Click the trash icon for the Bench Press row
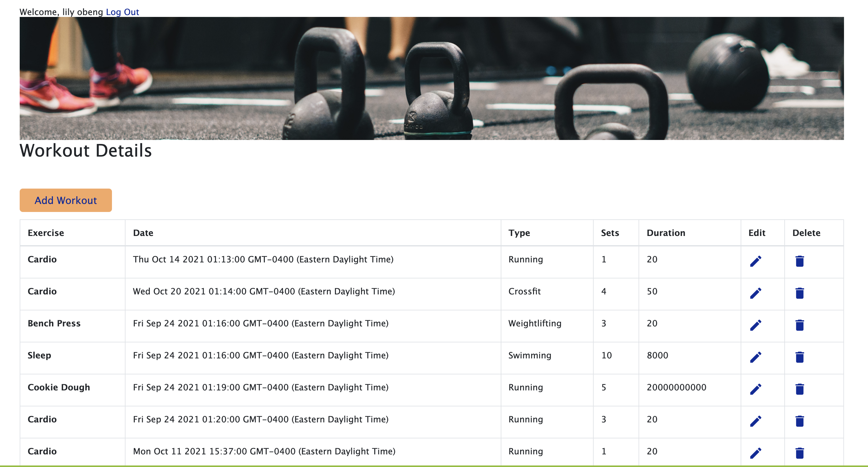Screen dimensions: 868x467 (799, 324)
